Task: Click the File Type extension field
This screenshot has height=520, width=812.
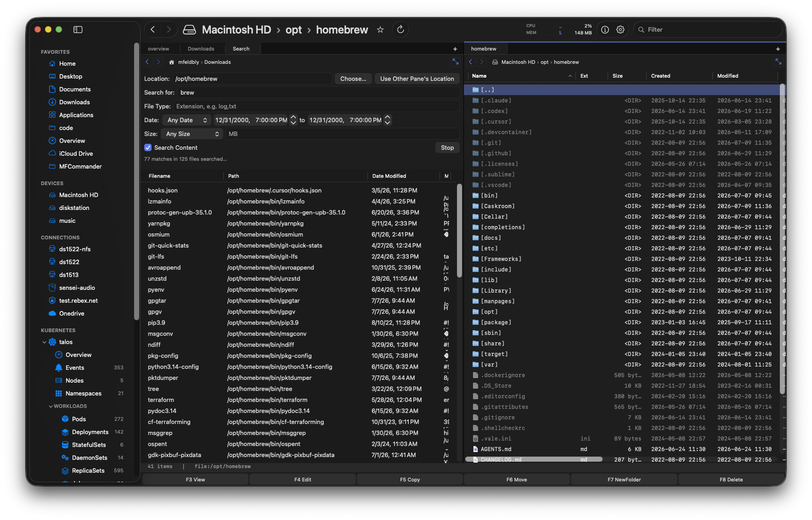Action: [316, 106]
